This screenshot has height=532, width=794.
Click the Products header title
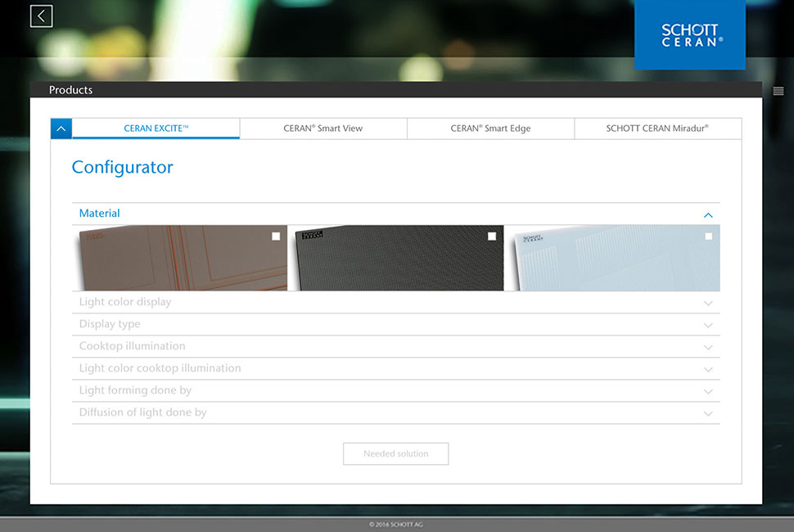[x=71, y=90]
